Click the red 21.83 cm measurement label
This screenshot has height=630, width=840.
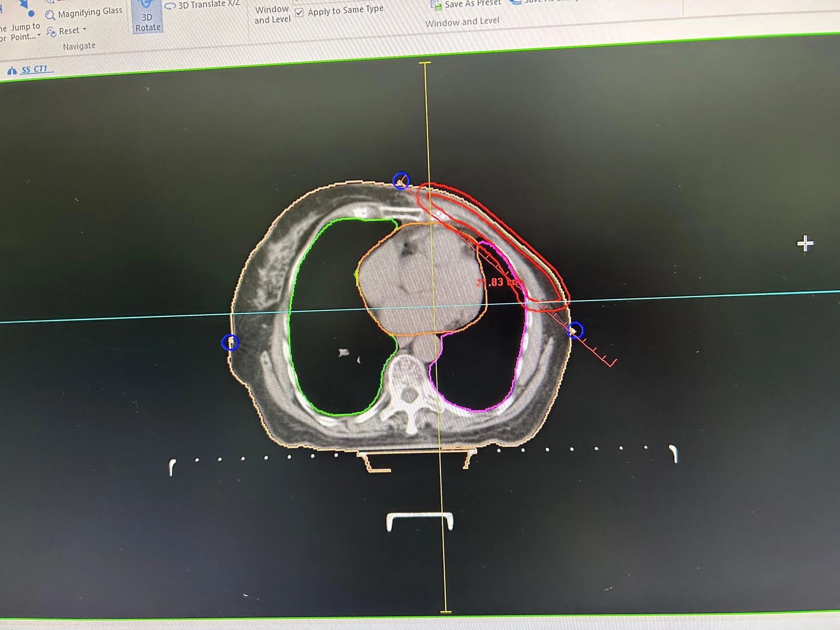point(499,283)
